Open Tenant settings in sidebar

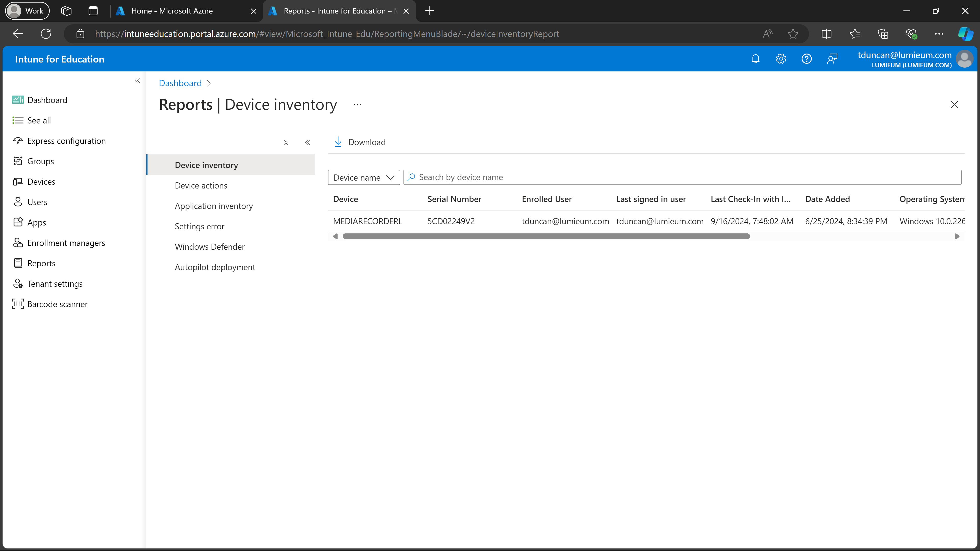(x=55, y=284)
